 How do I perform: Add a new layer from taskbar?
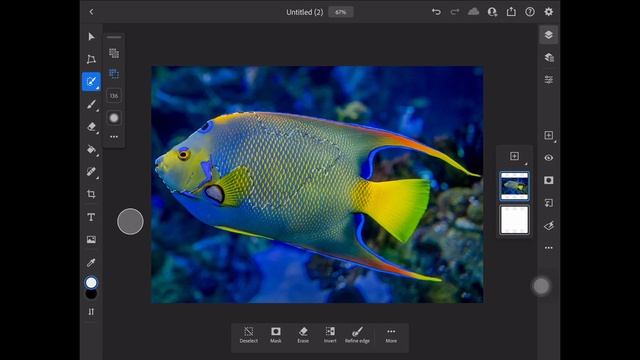549,136
